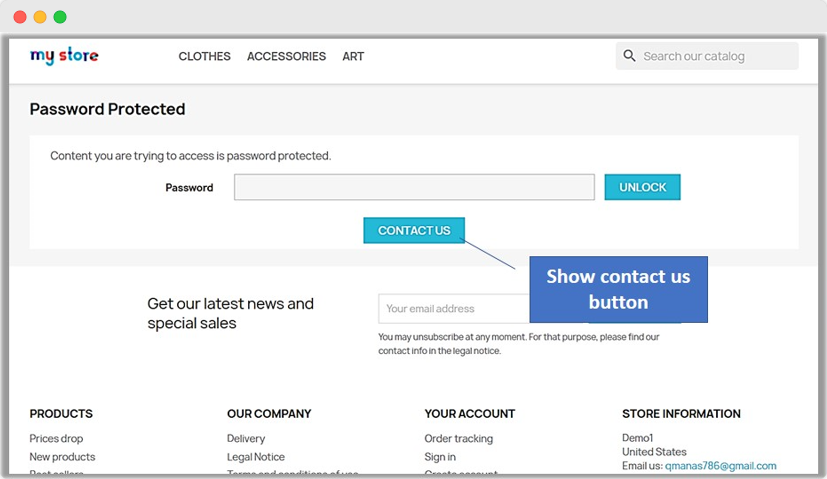Image resolution: width=827 pixels, height=479 pixels.
Task: Open the Clothes menu category
Action: tap(204, 57)
